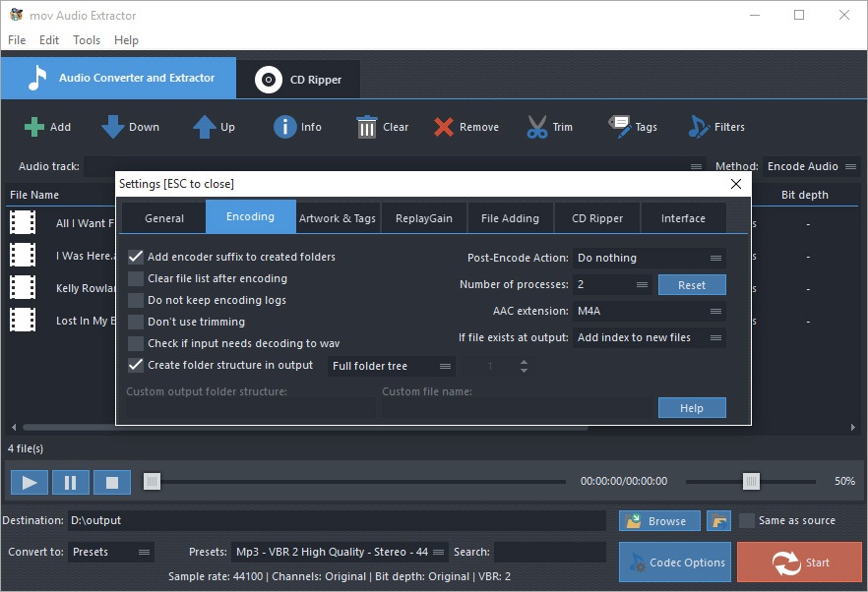The height and width of the screenshot is (592, 868).
Task: Open the Method Encode Audio dropdown
Action: [812, 166]
